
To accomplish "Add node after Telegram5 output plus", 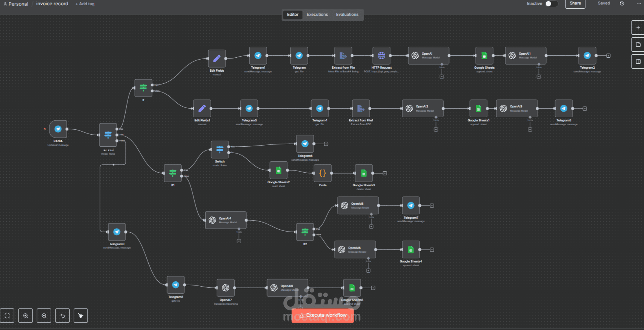I will pyautogui.click(x=585, y=109).
